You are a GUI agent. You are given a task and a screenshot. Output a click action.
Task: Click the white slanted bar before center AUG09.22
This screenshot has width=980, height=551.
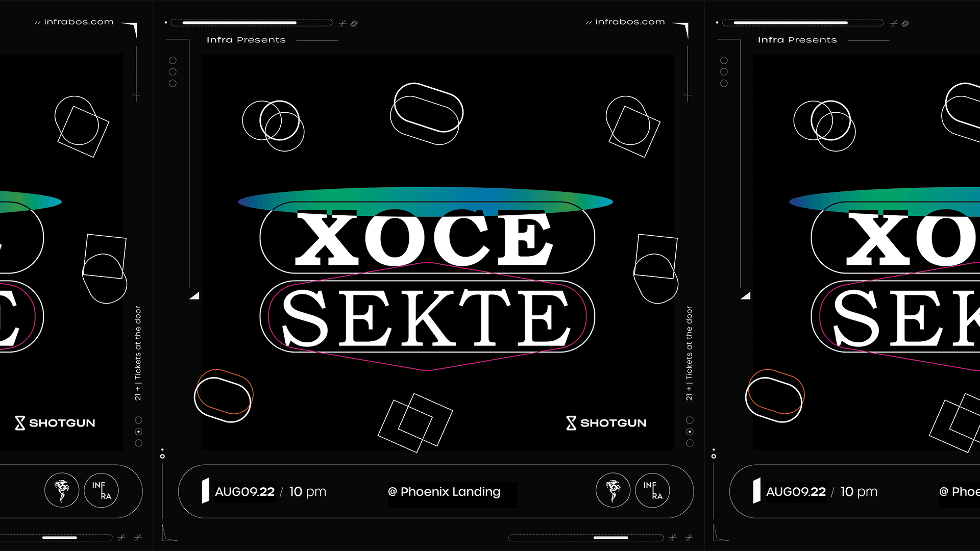click(x=205, y=490)
